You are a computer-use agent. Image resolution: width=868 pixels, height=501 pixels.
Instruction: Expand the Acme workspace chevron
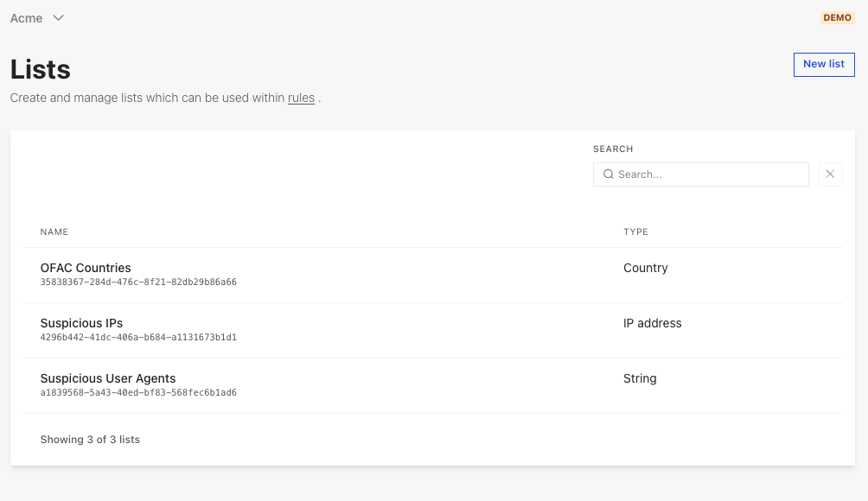pyautogui.click(x=59, y=18)
